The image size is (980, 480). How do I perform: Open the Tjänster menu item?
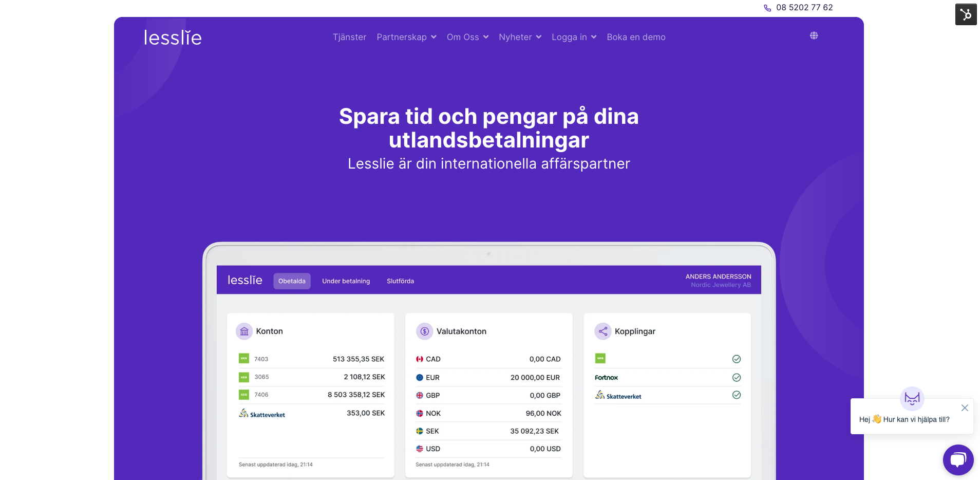(x=349, y=37)
